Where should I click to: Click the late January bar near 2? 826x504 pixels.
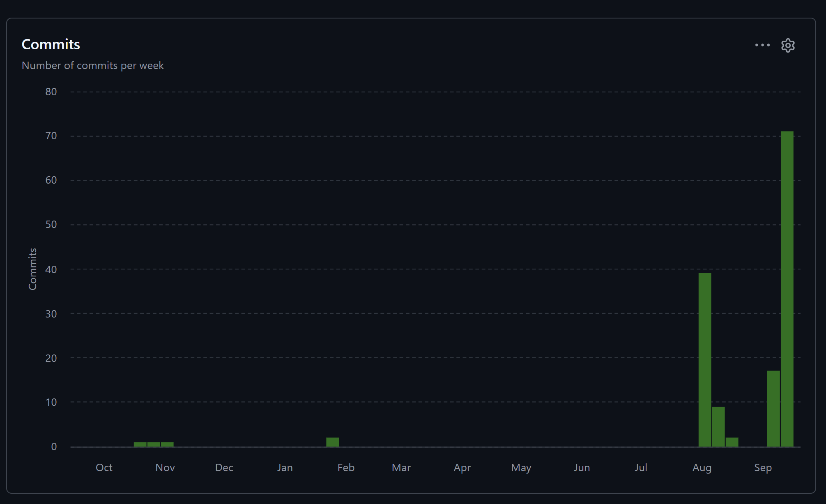pyautogui.click(x=333, y=442)
